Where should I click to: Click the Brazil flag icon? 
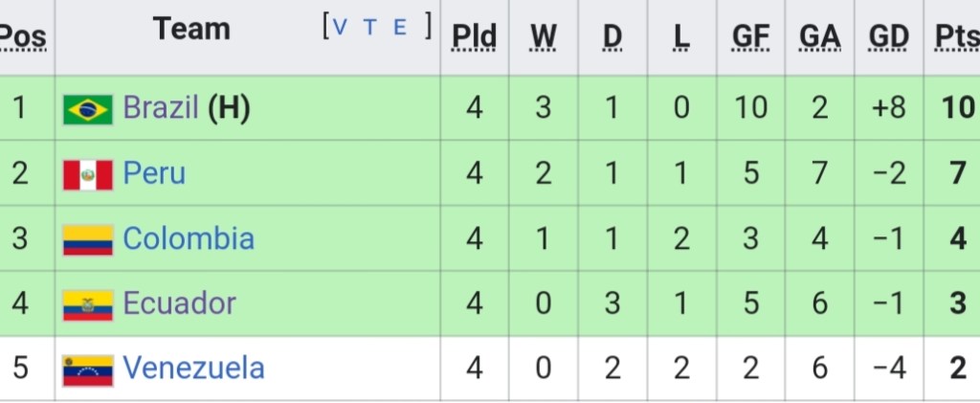point(88,109)
